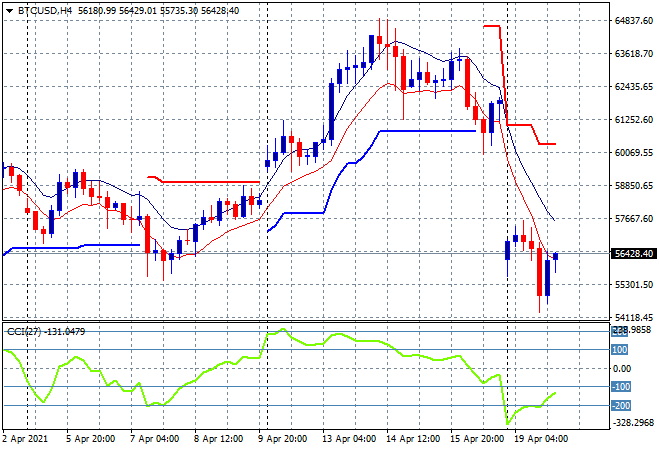Click the 62435.65 price axis label
This screenshot has width=660, height=450.
[x=634, y=87]
